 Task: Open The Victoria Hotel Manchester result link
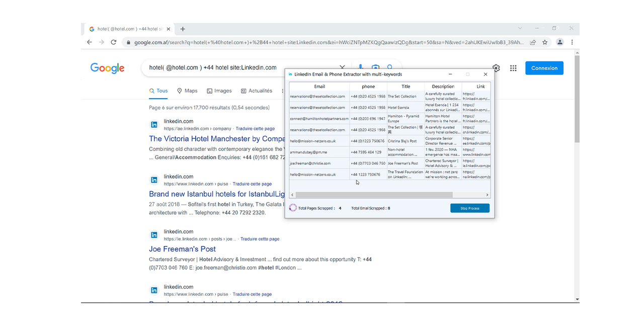pyautogui.click(x=217, y=139)
